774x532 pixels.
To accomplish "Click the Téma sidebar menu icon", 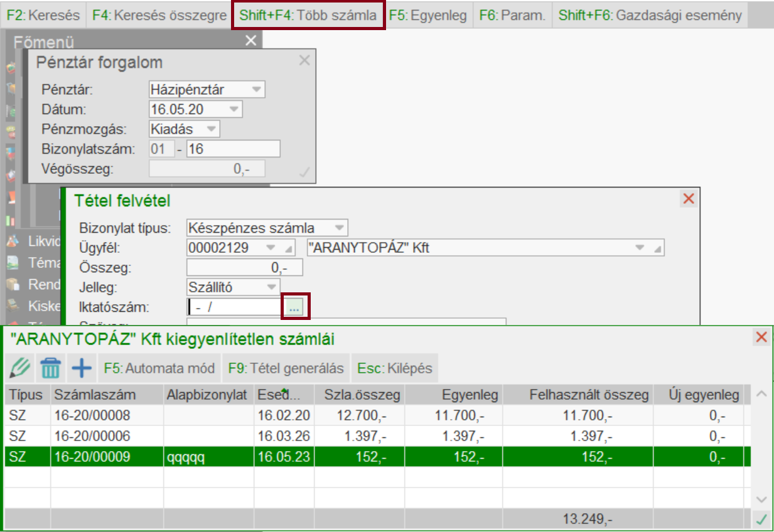I will point(12,263).
